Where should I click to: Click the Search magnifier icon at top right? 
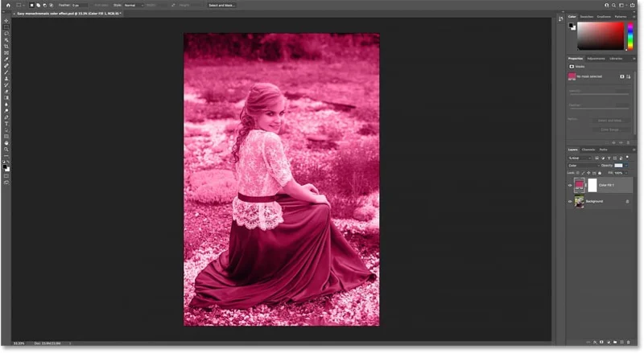tap(613, 6)
